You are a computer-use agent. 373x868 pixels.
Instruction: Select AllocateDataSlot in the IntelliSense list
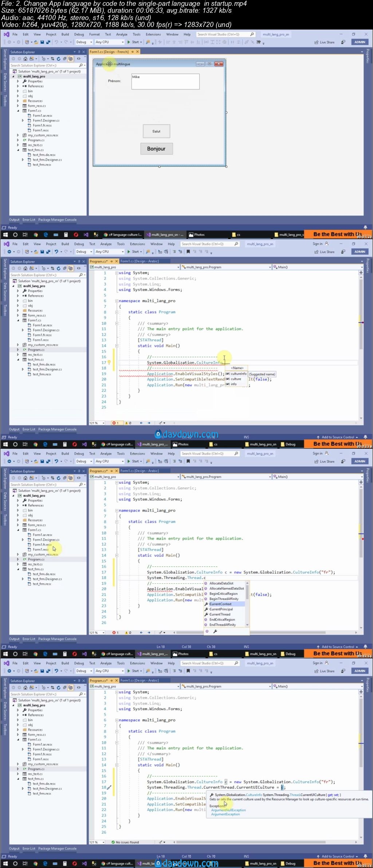pyautogui.click(x=224, y=583)
